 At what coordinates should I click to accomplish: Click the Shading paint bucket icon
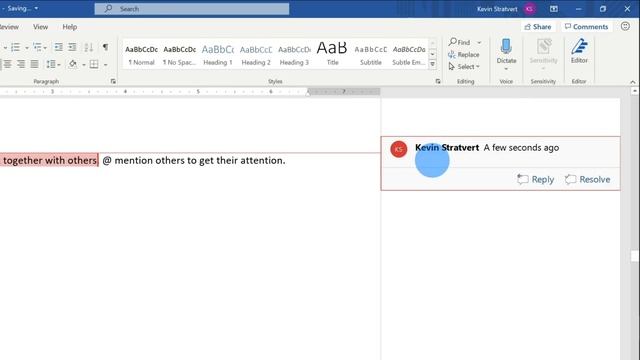73,64
